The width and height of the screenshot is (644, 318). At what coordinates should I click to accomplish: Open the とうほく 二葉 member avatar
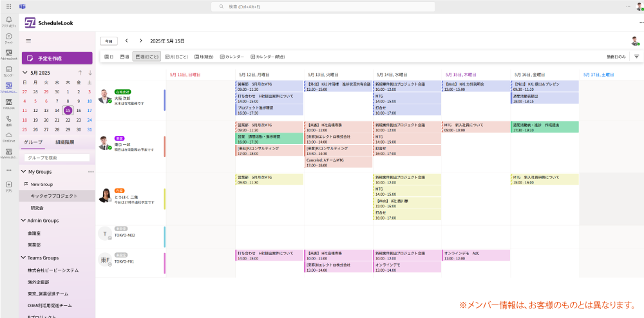pos(105,195)
